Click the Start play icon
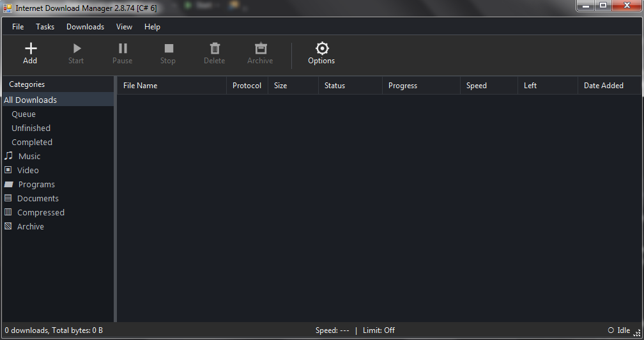Screen dimensions: 644x340 [x=77, y=49]
